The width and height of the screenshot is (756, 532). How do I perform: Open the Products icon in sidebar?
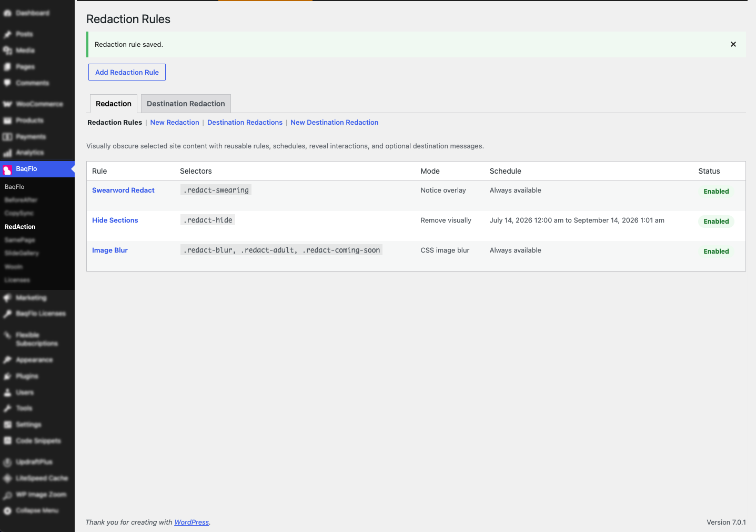[7, 121]
